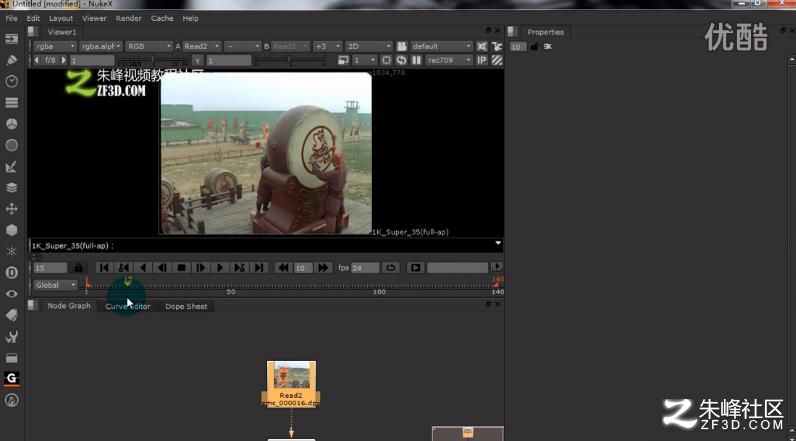The image size is (796, 441).
Task: Open the Keyer nodes icon
Action: pos(11,166)
